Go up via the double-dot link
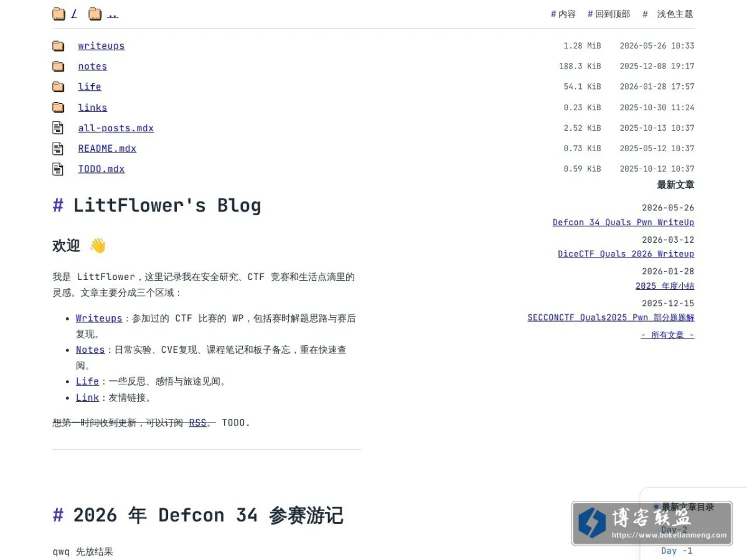The width and height of the screenshot is (747, 560). point(112,14)
